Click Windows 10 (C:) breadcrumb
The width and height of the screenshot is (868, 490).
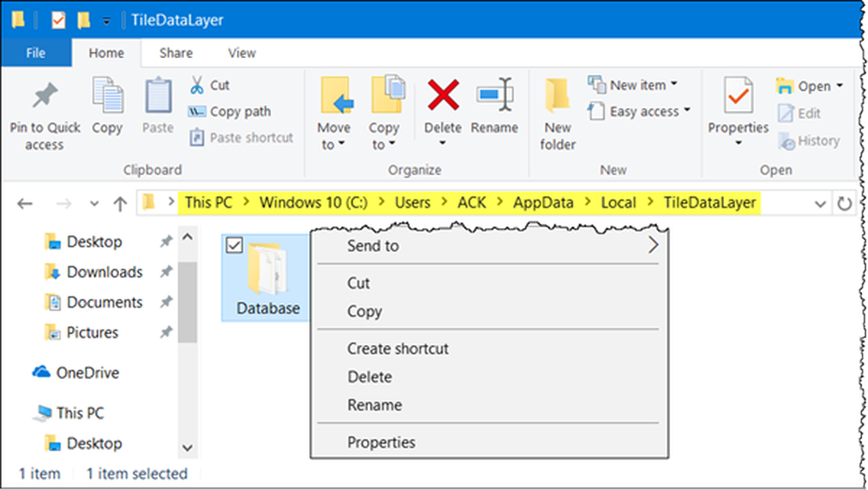(313, 203)
